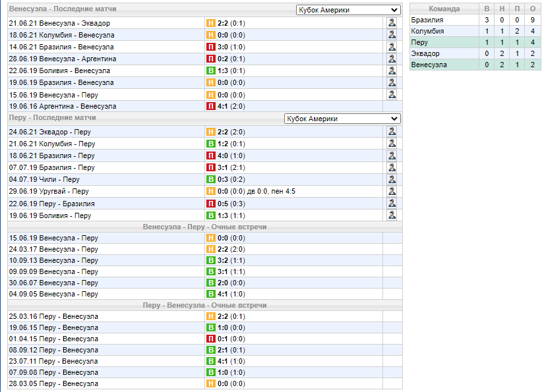This screenshot has height=392, width=542.
Task: Select Эквадор in the standings table
Action: (425, 53)
